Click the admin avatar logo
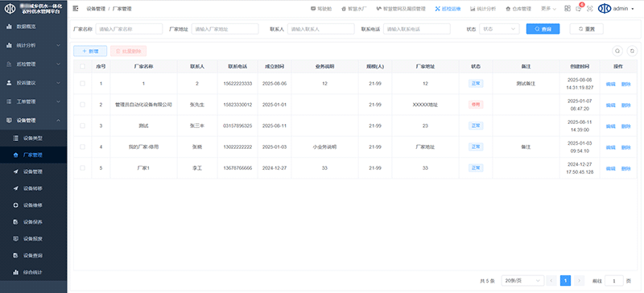644x293 pixels. [605, 8]
